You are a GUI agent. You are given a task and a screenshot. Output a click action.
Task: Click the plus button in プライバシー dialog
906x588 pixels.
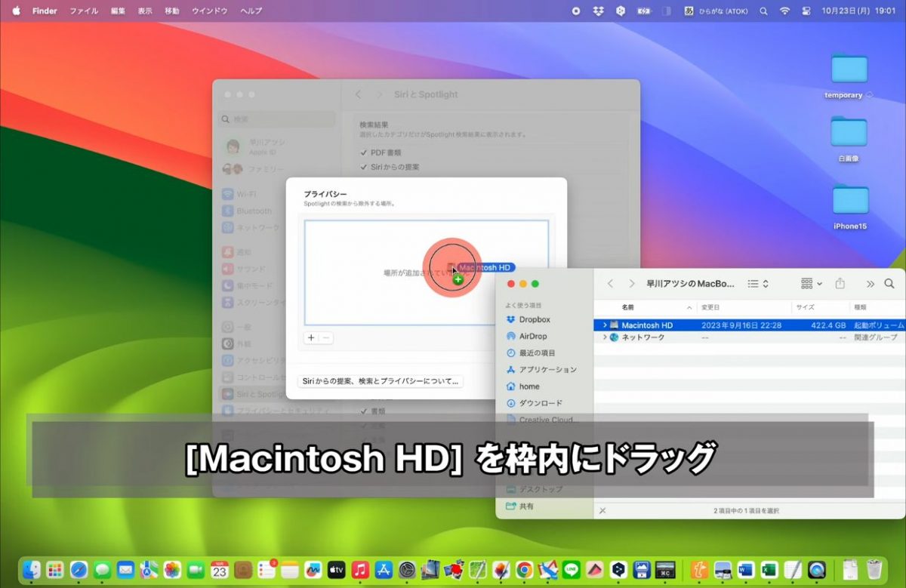[311, 337]
